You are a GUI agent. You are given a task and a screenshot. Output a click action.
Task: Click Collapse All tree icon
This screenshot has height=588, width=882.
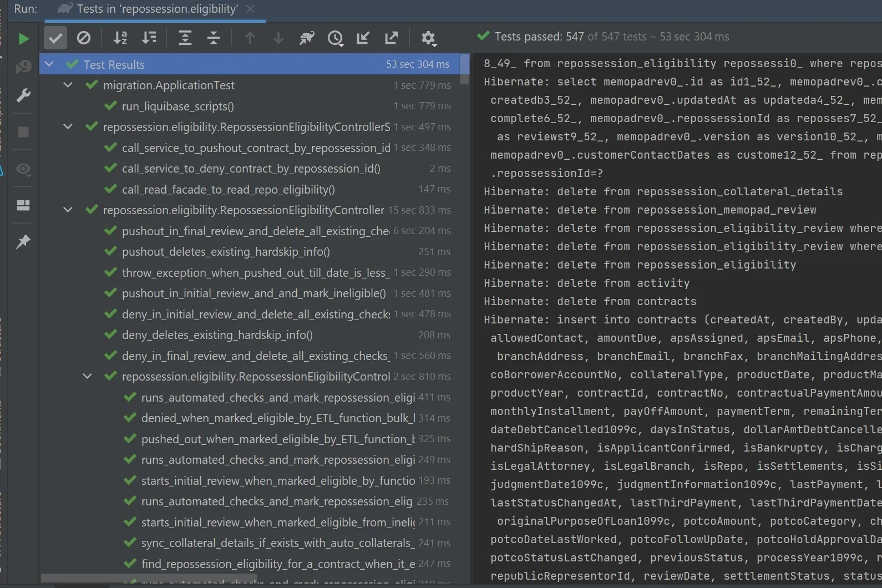[214, 38]
